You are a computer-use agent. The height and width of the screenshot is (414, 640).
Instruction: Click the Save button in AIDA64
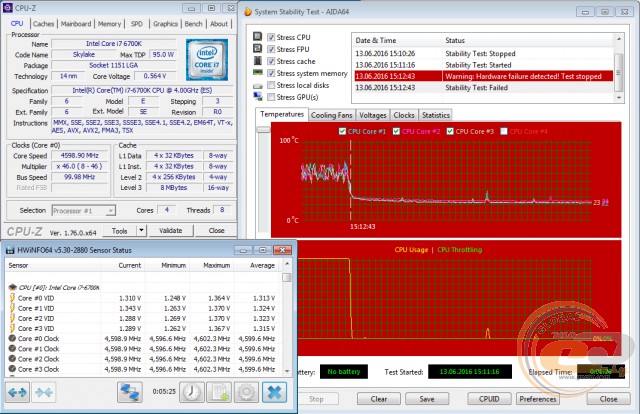[427, 399]
